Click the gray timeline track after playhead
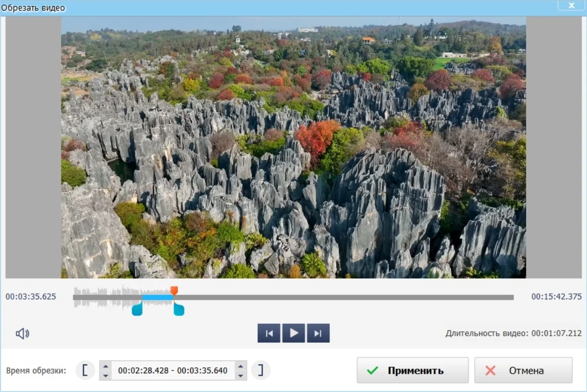Image resolution: width=587 pixels, height=392 pixels. [x=341, y=297]
